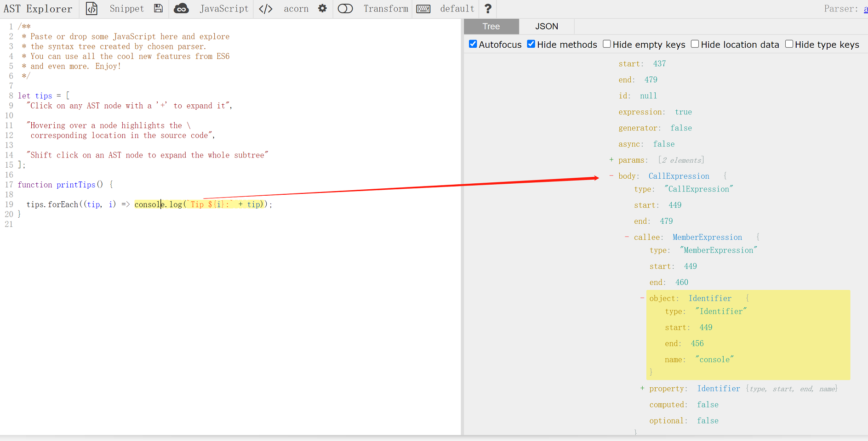Click the Transform menu label

[386, 9]
